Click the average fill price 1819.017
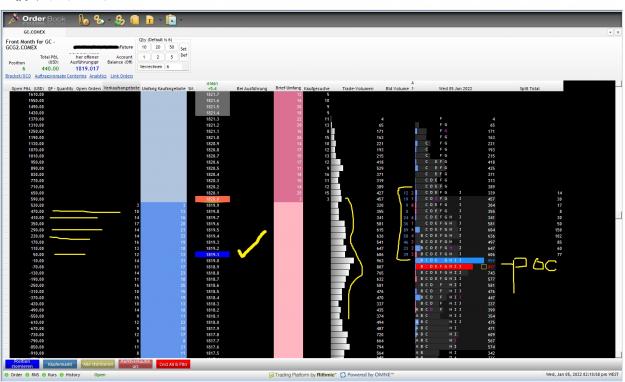The image size is (625, 382). coord(87,69)
